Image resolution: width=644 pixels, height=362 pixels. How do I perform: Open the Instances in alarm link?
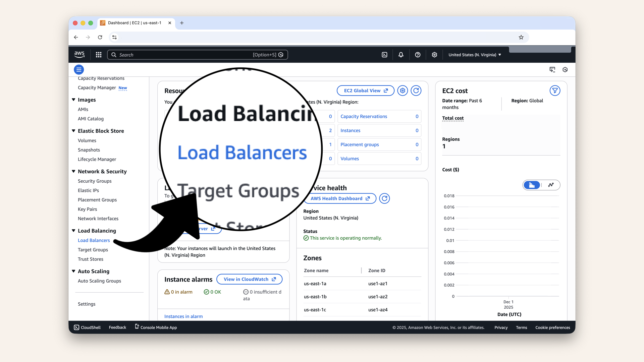coord(183,316)
